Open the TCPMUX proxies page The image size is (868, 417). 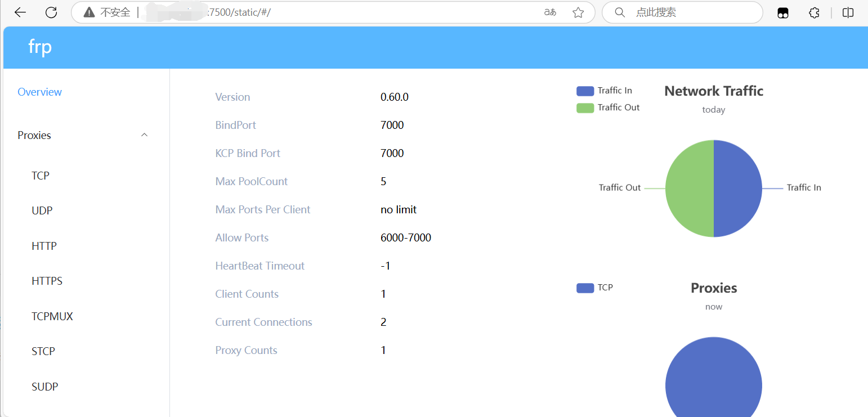tap(52, 316)
